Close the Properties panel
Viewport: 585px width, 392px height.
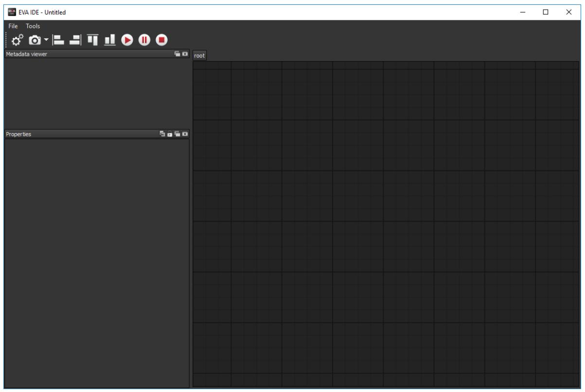(185, 134)
